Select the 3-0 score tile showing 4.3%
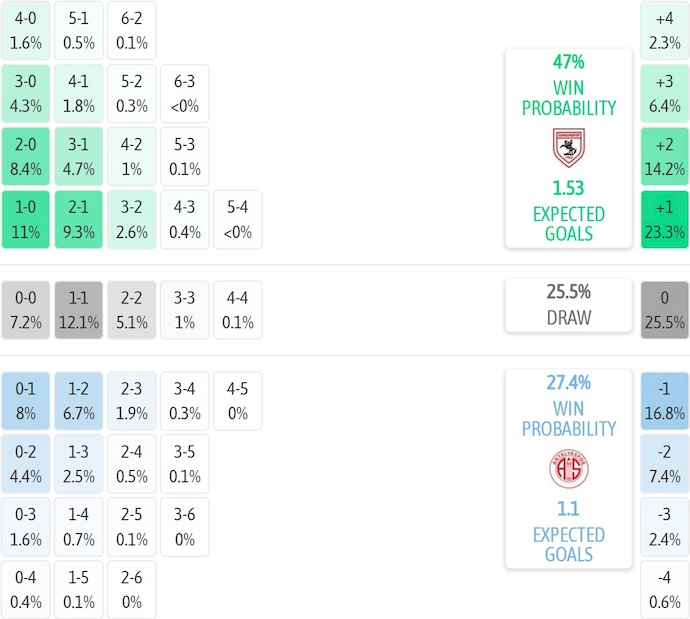This screenshot has height=619, width=690. [26, 94]
